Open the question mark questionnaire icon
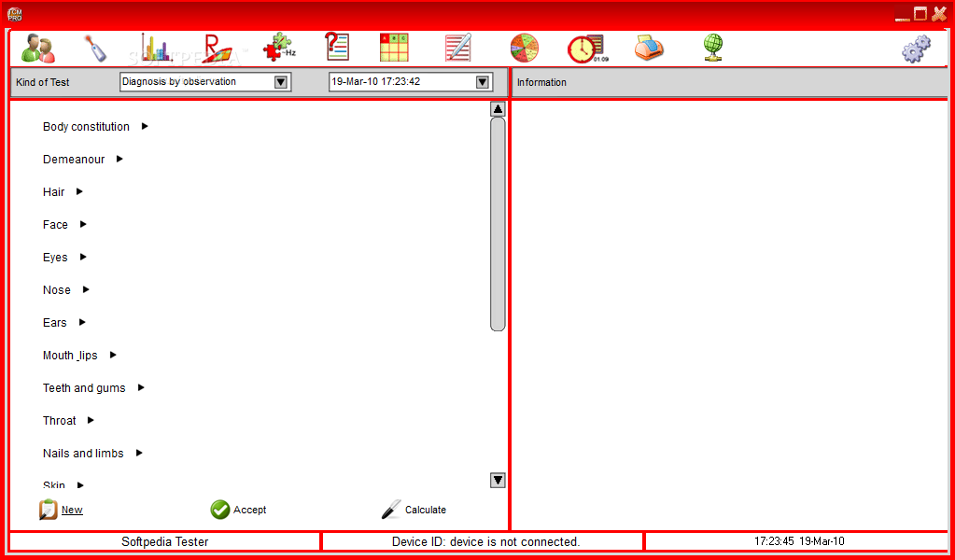 (x=337, y=48)
